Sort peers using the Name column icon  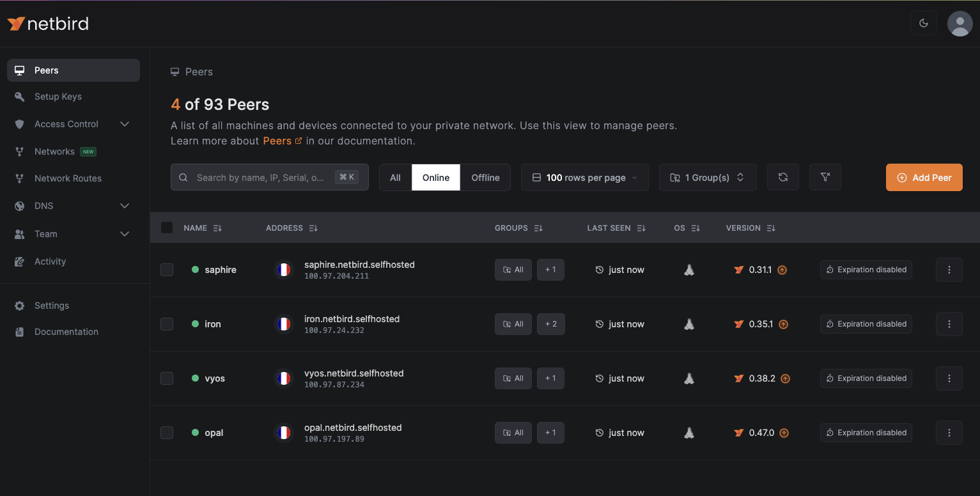(x=217, y=228)
